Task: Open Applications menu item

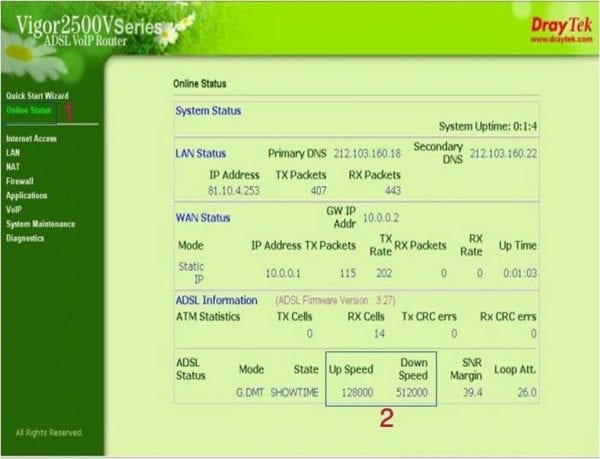Action: (27, 195)
